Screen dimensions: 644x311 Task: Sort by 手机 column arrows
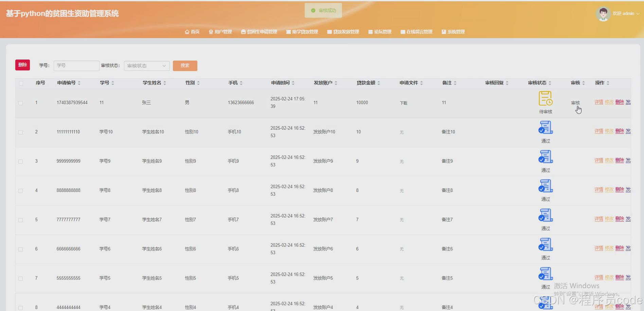pos(241,83)
